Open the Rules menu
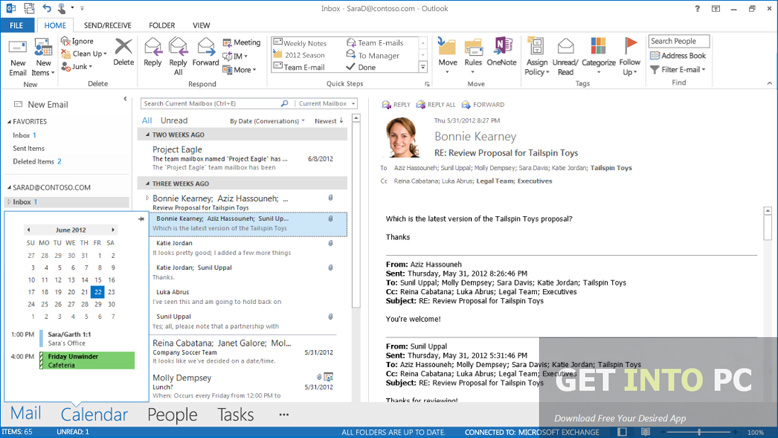The height and width of the screenshot is (438, 778). click(473, 57)
